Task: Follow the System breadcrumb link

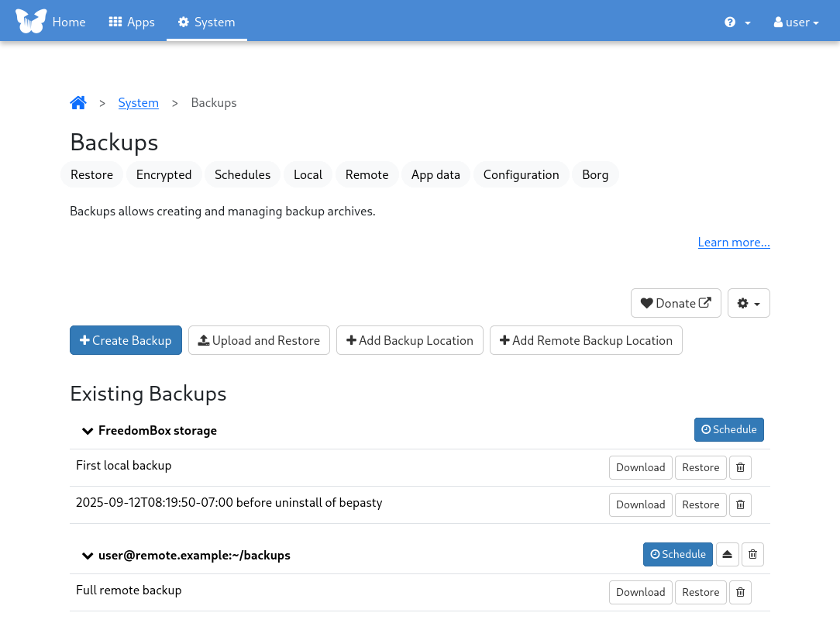Action: click(x=138, y=102)
